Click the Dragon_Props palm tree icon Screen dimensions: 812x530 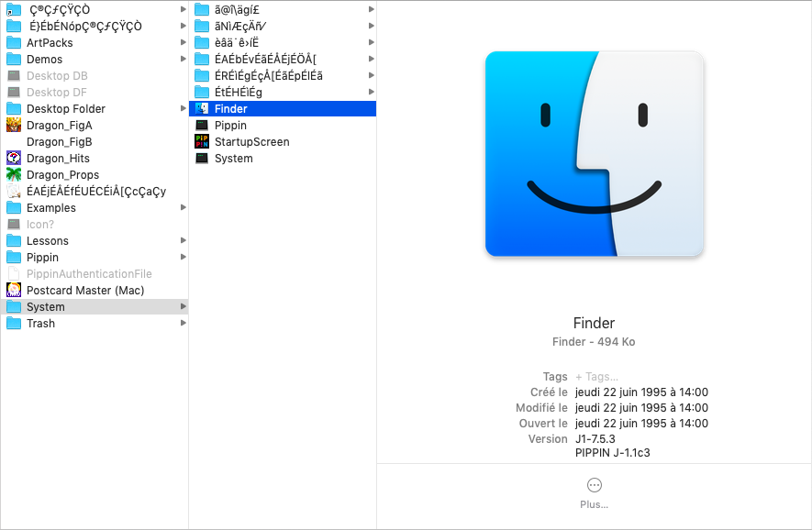14,175
